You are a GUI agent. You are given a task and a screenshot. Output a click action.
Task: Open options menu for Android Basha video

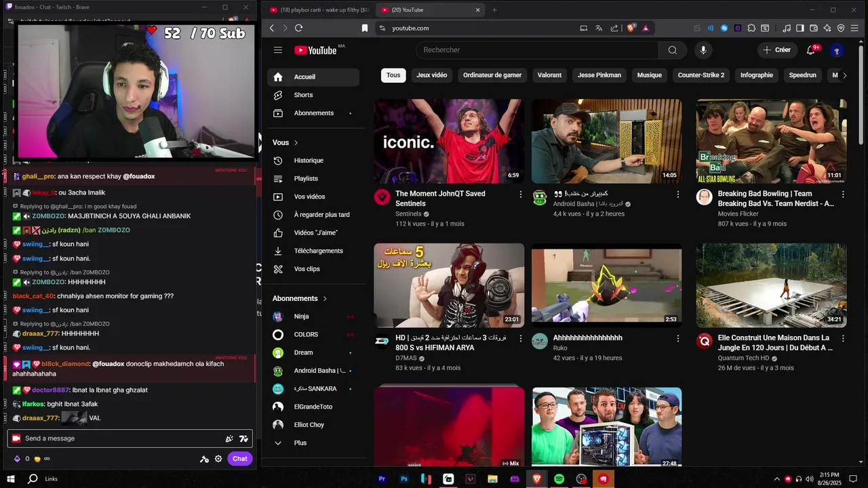(678, 195)
